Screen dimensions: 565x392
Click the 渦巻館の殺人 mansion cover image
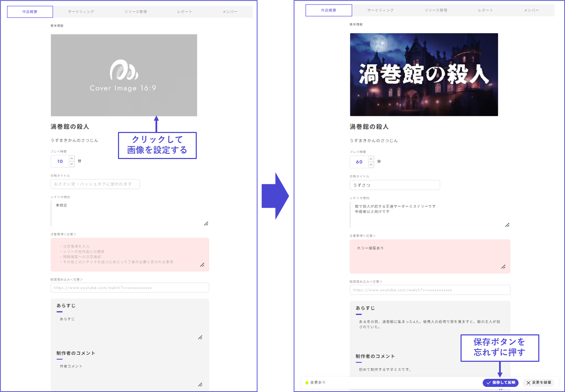point(424,75)
